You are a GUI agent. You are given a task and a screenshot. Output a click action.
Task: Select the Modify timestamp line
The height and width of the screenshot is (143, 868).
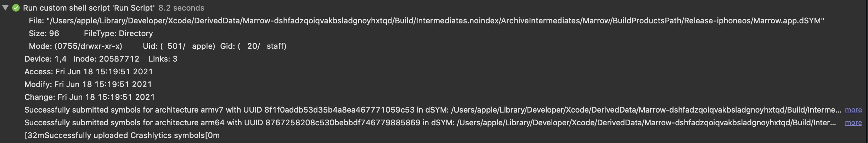click(x=88, y=84)
